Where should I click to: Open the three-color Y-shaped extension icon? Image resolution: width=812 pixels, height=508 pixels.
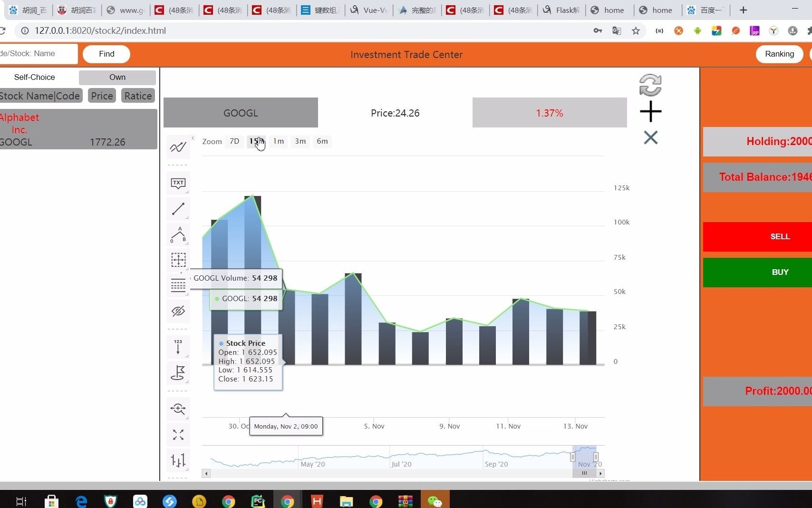[773, 30]
